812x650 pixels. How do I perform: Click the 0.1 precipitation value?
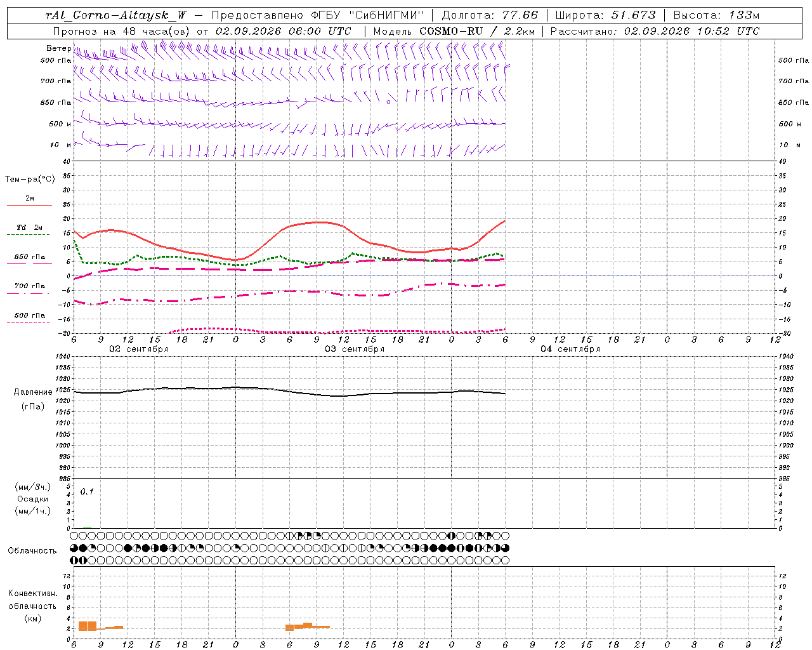tap(87, 491)
